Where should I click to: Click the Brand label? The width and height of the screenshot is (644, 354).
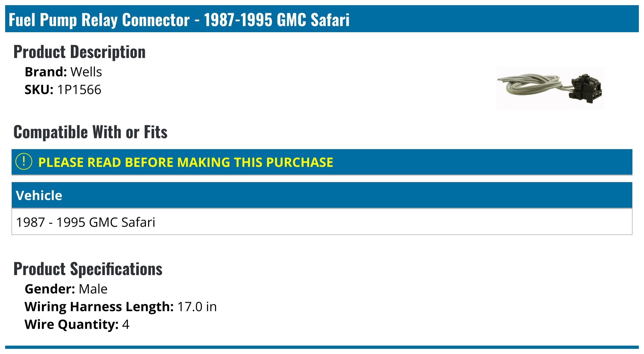tap(46, 72)
